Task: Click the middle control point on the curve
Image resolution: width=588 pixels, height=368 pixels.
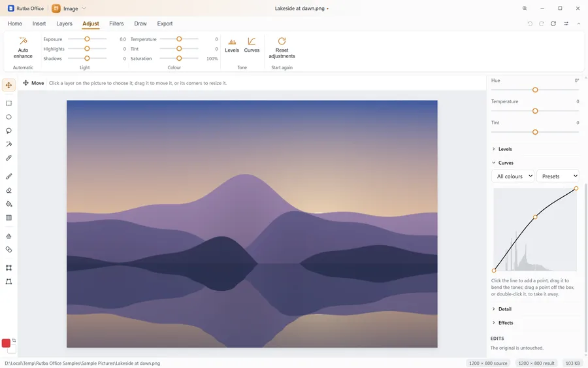Action: click(x=535, y=217)
